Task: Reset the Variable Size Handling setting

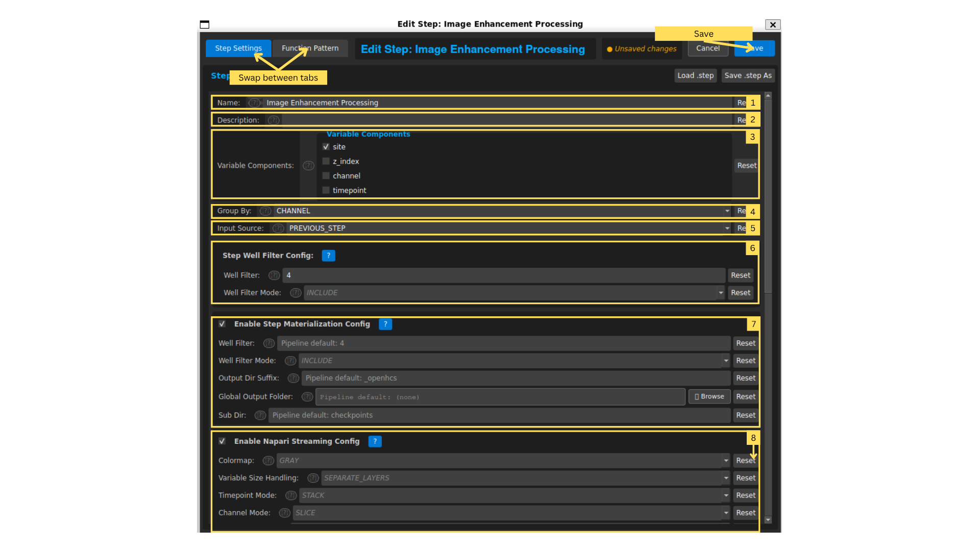Action: 746,478
